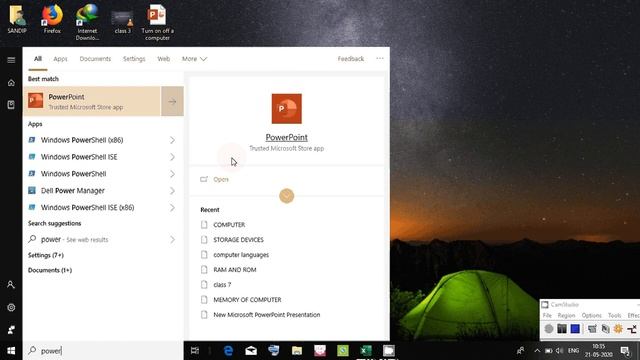
Task: Open recent file COMPUTER
Action: [x=229, y=225]
